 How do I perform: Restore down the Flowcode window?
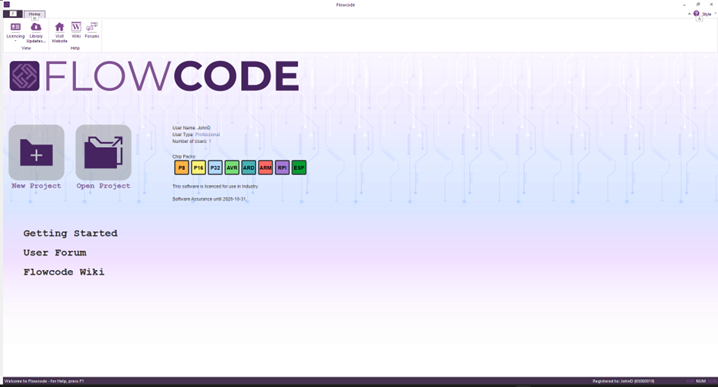point(698,5)
